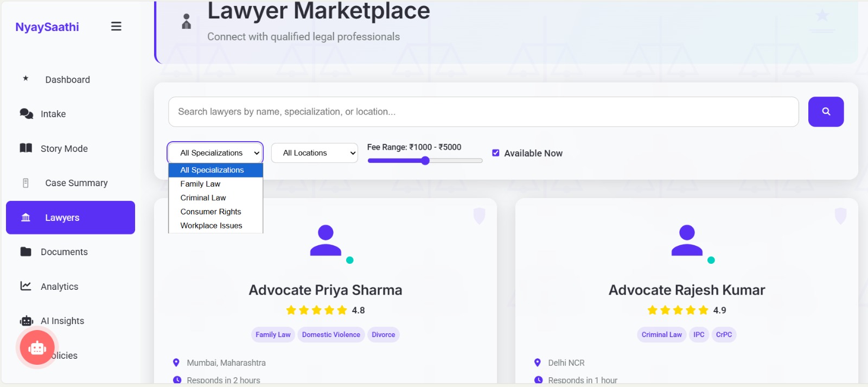Image resolution: width=868 pixels, height=387 pixels.
Task: Click the Lawyers courthouse icon
Action: click(25, 218)
